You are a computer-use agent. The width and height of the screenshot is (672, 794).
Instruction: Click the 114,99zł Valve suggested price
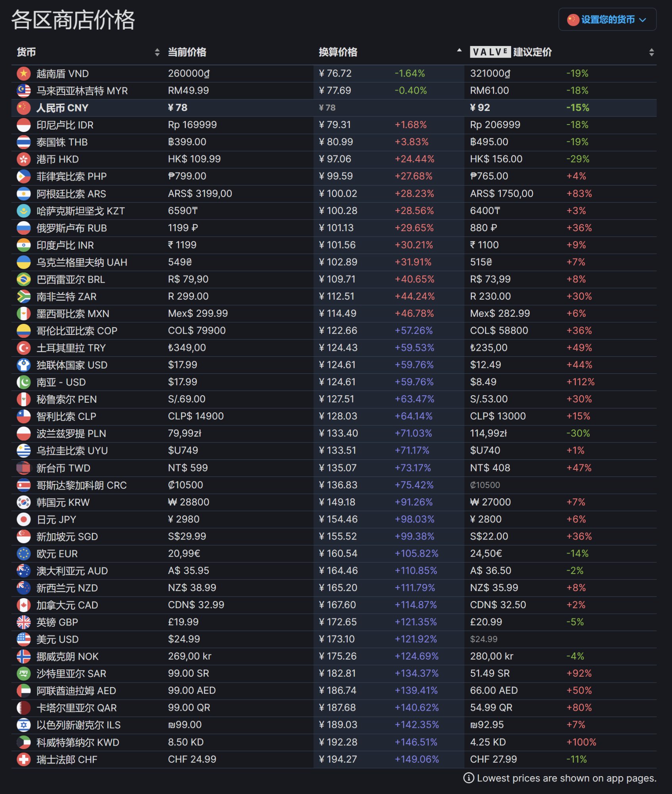[x=489, y=433]
